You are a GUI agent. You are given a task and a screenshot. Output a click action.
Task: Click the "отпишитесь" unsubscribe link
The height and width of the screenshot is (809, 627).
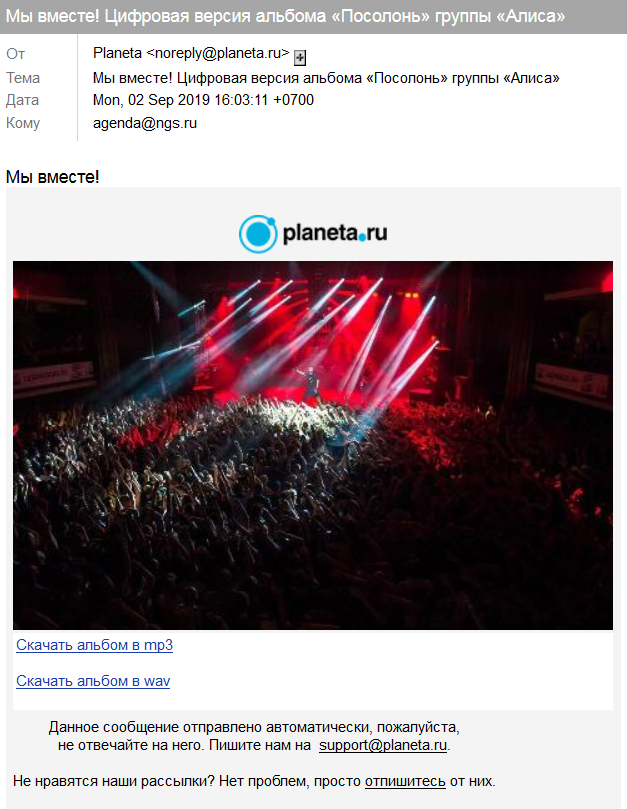pos(405,781)
